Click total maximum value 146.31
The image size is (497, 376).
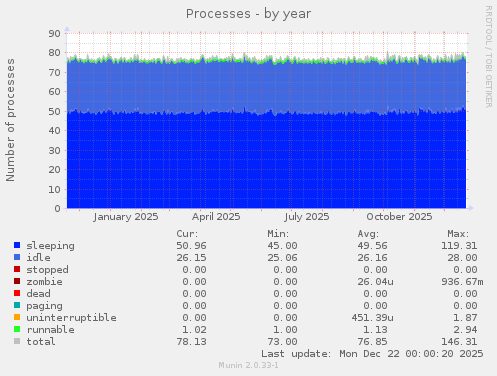pos(459,342)
